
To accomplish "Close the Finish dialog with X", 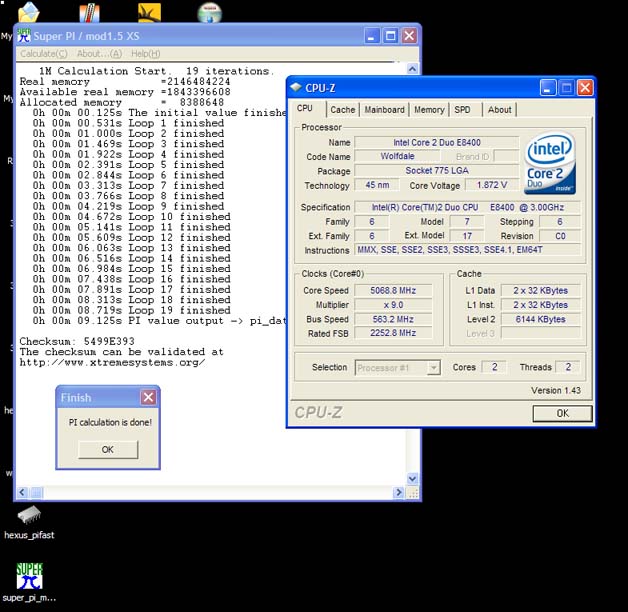I will [x=148, y=397].
